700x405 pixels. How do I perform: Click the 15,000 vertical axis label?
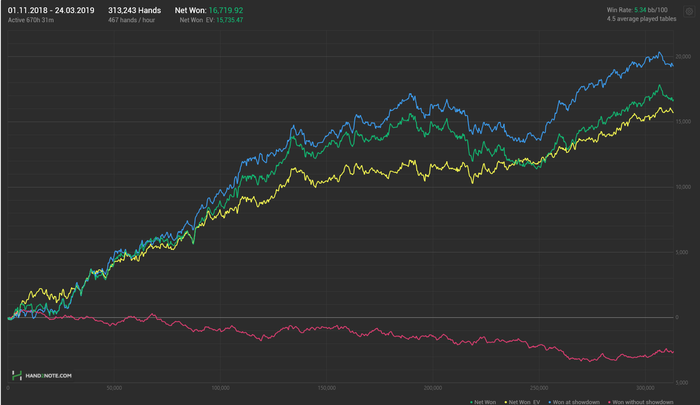coord(683,121)
